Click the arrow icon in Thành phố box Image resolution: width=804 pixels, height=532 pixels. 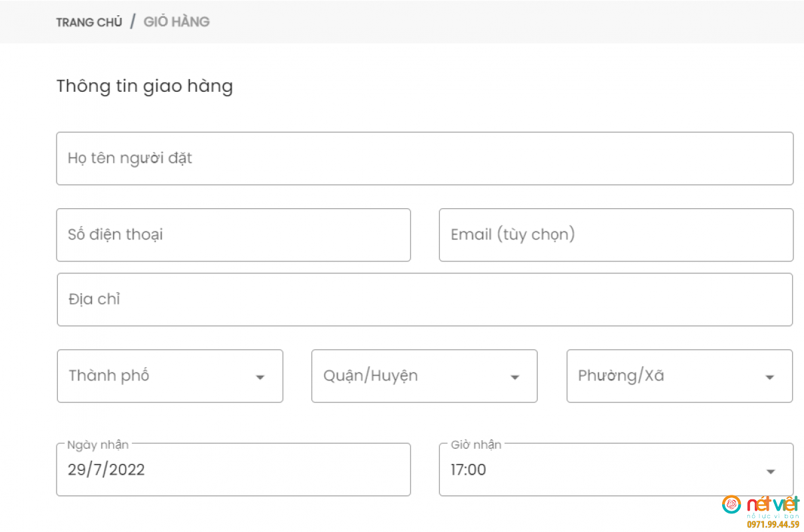click(260, 377)
